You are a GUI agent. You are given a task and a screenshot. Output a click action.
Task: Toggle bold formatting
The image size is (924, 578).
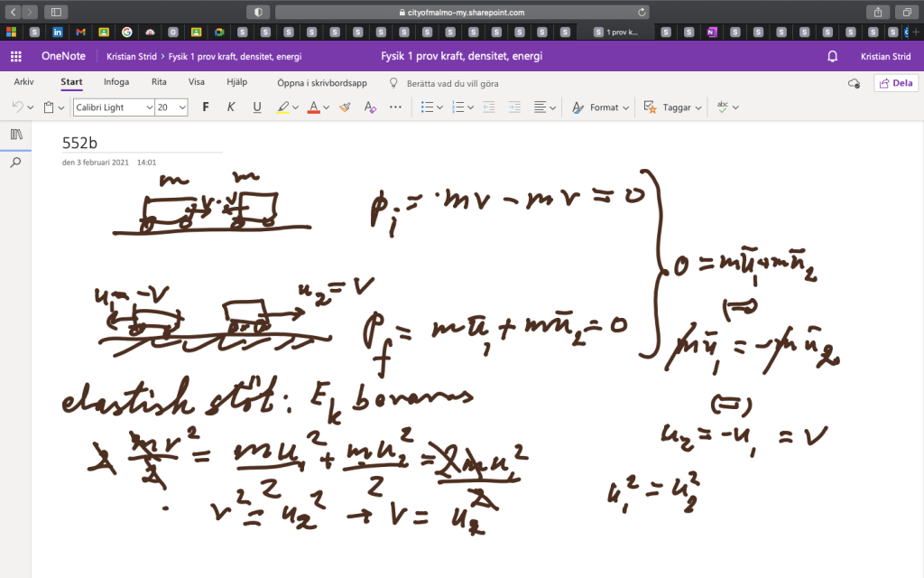tap(206, 107)
